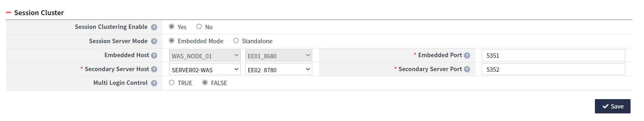Open the EE01_8680 embedded server dropdown
This screenshot has height=121, width=644.
coord(278,55)
